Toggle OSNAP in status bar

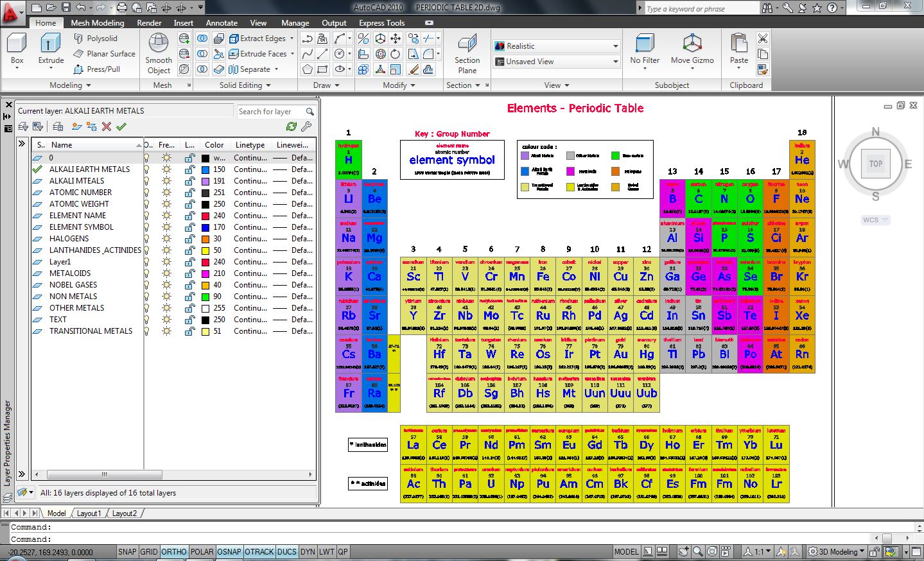229,551
